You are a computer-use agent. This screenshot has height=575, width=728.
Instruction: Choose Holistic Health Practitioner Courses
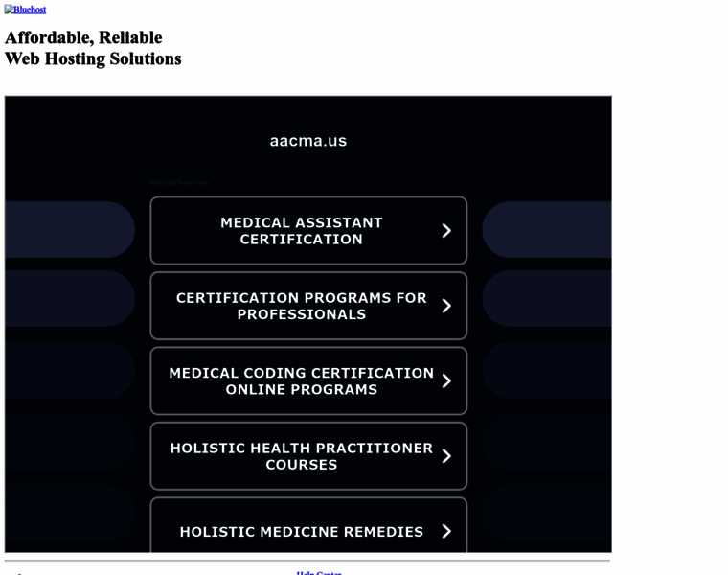[301, 456]
